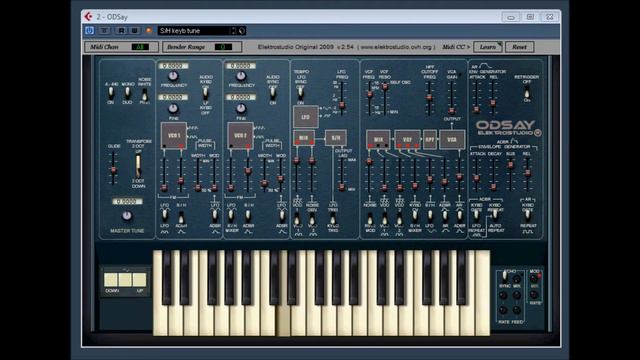Click the Master Tune value display

127,202
